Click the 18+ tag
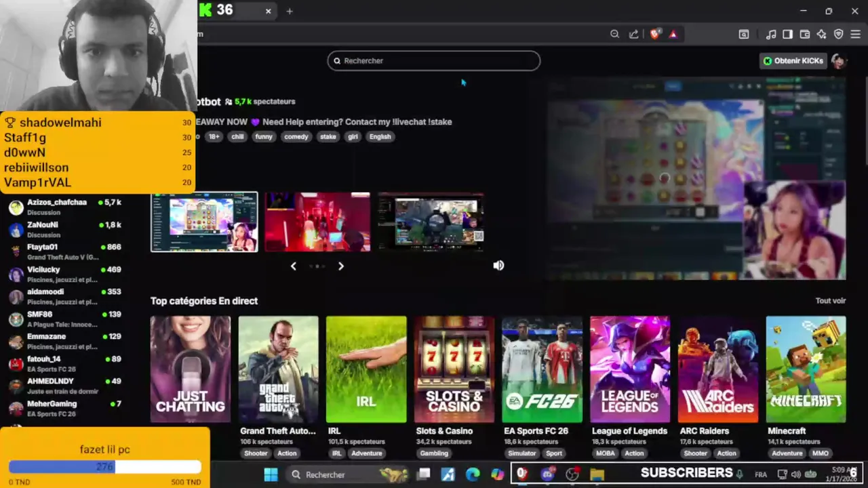The image size is (868, 488). (x=214, y=136)
